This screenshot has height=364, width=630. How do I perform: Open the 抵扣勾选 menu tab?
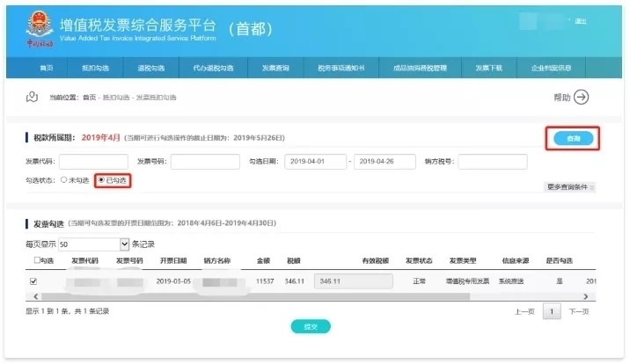click(96, 68)
